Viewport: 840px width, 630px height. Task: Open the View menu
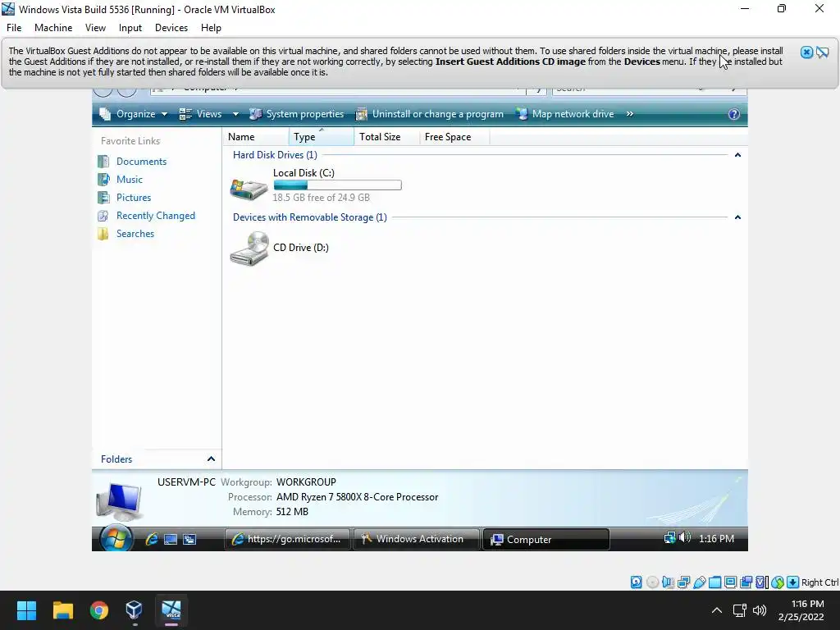(x=95, y=28)
